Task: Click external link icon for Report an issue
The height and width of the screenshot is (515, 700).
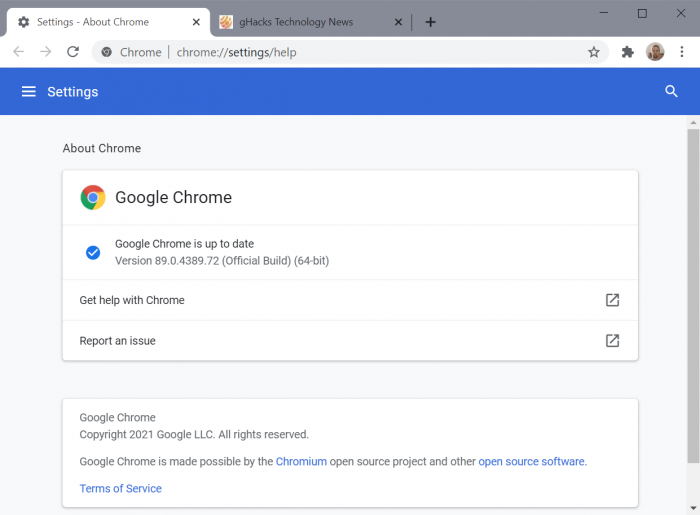Action: coord(612,341)
